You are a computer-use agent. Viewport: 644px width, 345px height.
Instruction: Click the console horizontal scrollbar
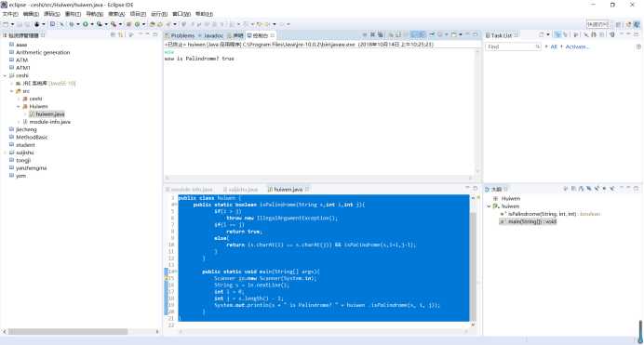click(318, 178)
